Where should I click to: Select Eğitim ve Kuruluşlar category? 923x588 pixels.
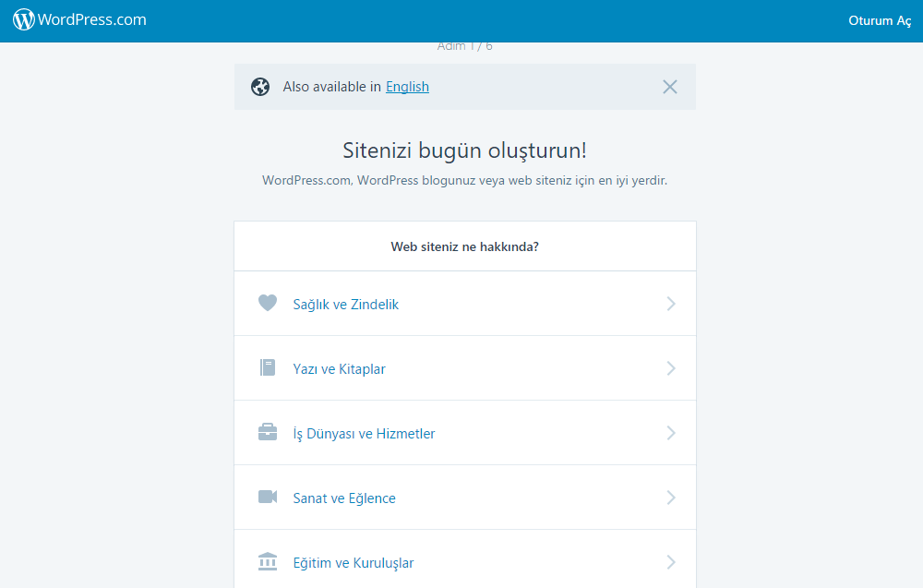(465, 559)
